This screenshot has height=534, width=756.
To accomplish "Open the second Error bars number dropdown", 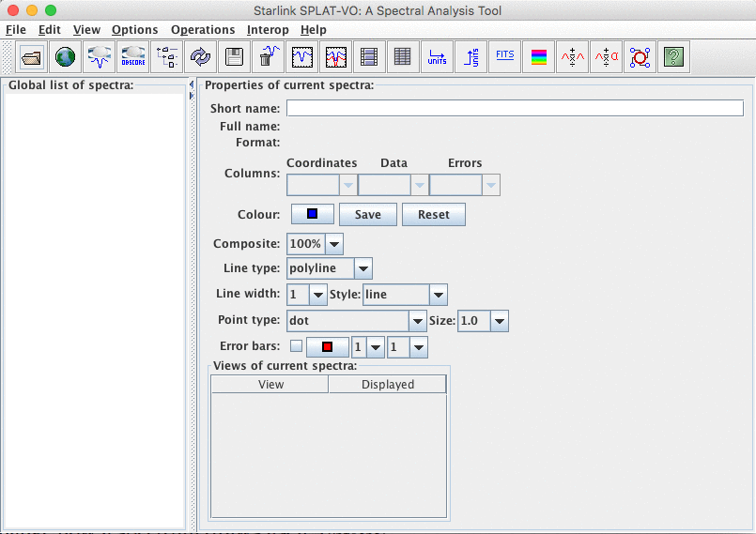I will point(419,347).
